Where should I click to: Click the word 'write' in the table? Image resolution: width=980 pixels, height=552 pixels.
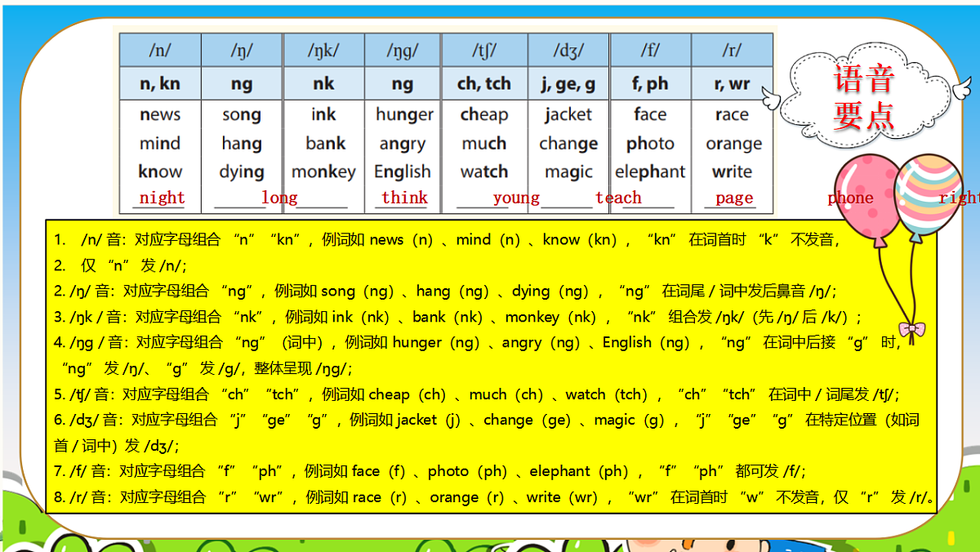pos(732,171)
